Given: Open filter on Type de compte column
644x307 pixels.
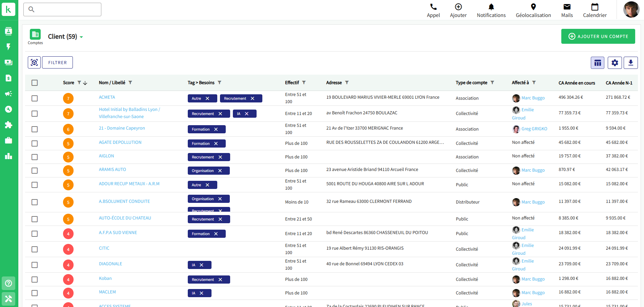Looking at the screenshot, I should [x=492, y=83].
